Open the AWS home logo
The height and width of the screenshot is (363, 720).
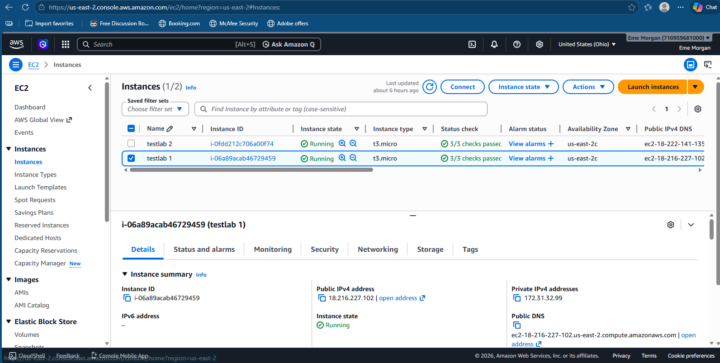tap(16, 44)
